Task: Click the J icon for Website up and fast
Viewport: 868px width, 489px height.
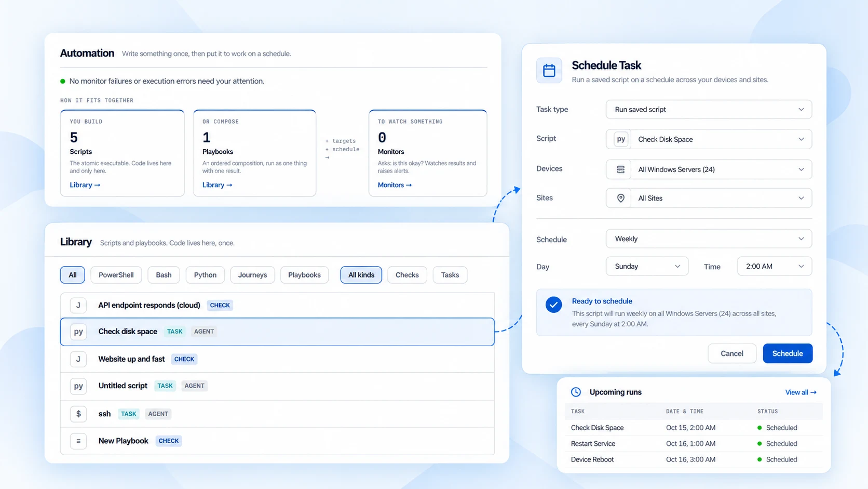Action: [x=78, y=359]
